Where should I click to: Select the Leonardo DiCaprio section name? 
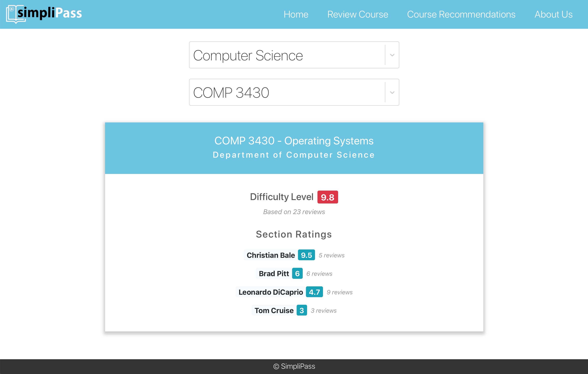[271, 292]
